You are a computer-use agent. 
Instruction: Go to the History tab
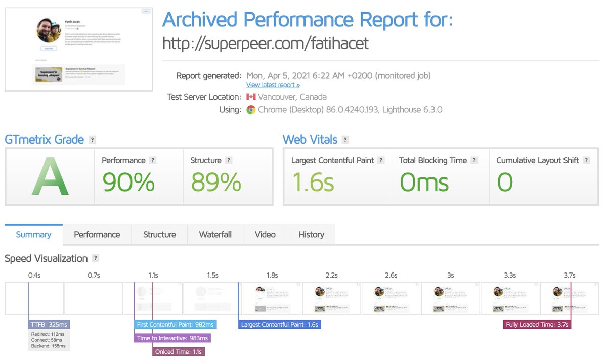pos(311,235)
